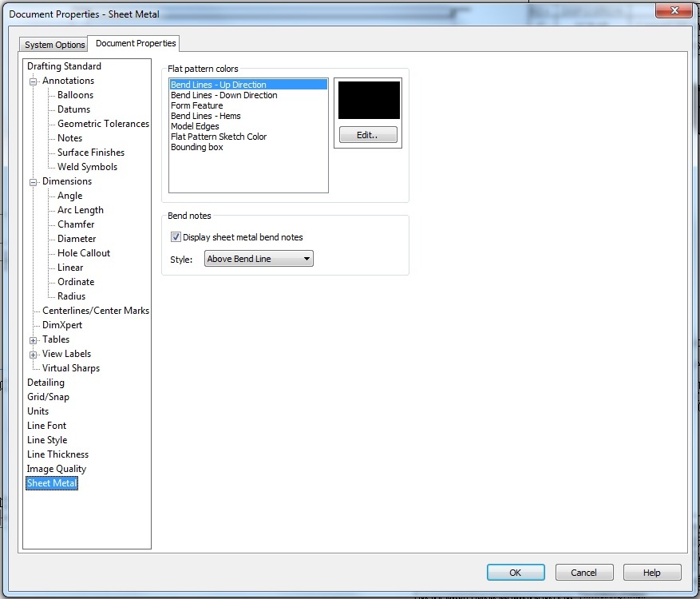700x599 pixels.
Task: Select Bounding box color entry
Action: coord(248,147)
